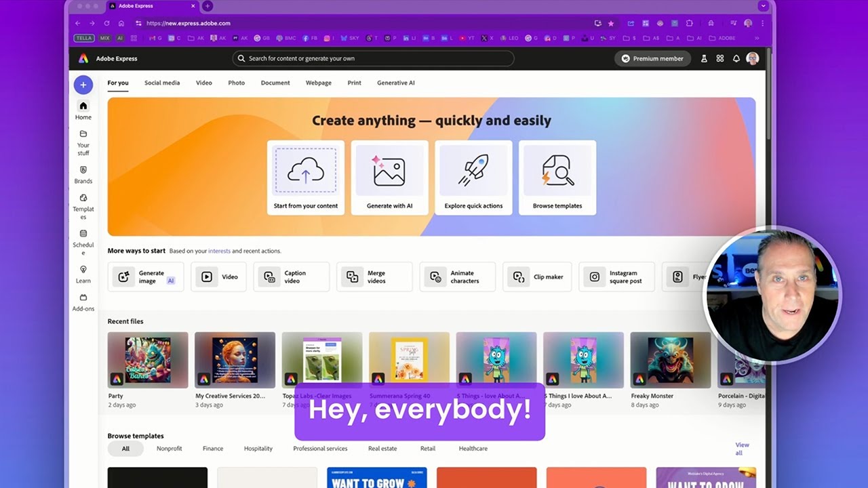Image resolution: width=868 pixels, height=488 pixels.
Task: Open Templates in the sidebar
Action: pos(83,207)
